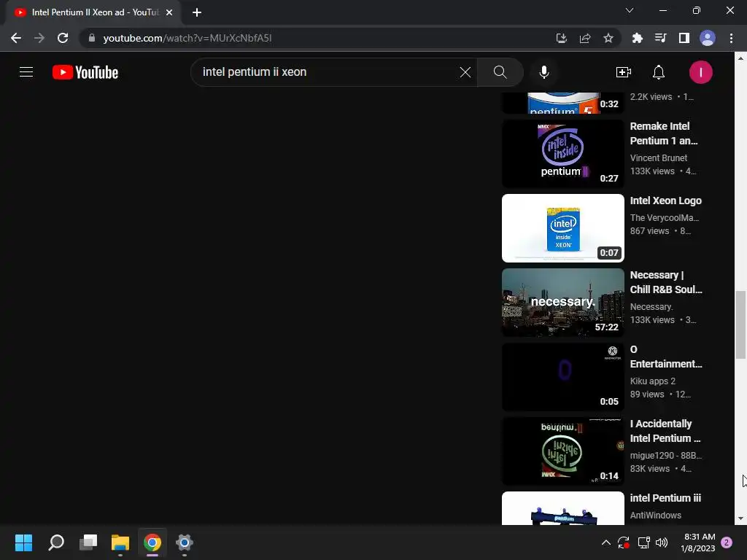747x560 pixels.
Task: Open the O Entertainment video thumbnail
Action: 562,377
